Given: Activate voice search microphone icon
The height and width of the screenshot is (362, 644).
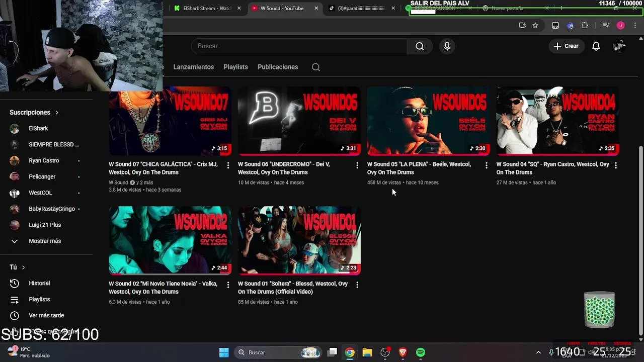Looking at the screenshot, I should click(x=447, y=46).
